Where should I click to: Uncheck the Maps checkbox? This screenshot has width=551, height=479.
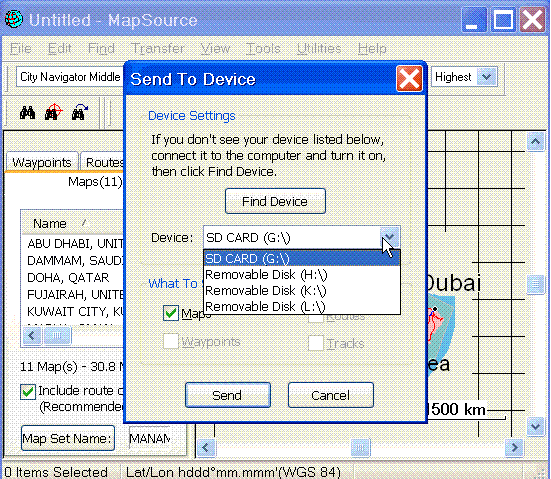(171, 313)
